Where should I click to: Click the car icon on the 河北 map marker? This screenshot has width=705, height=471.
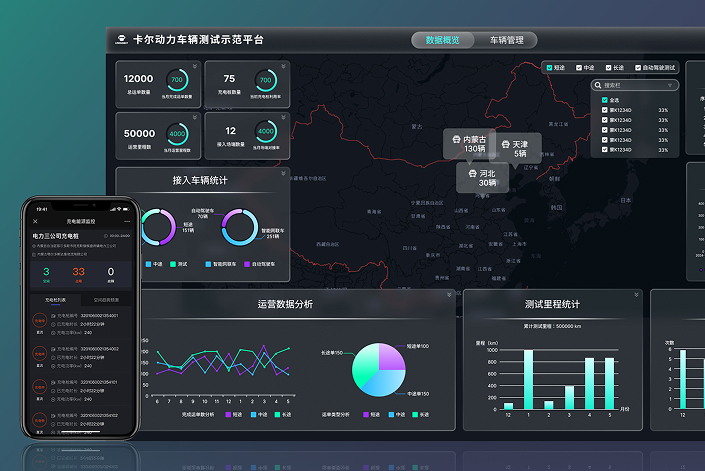click(x=470, y=172)
